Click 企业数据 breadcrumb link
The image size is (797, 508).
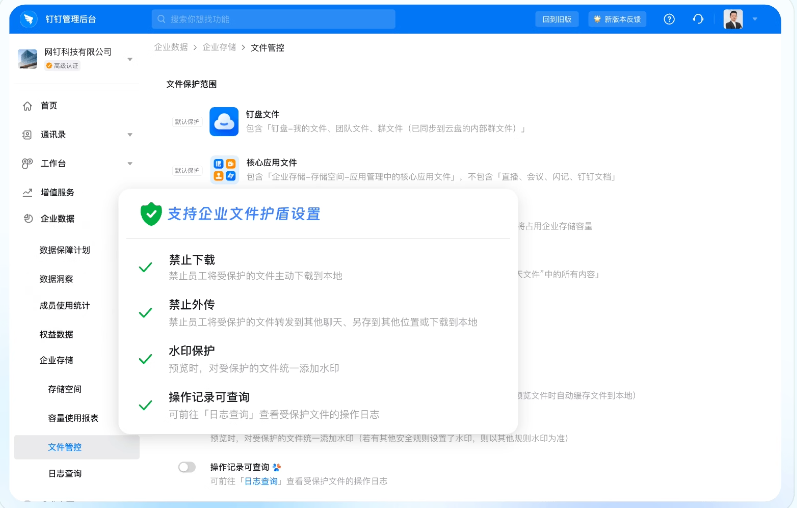click(171, 47)
